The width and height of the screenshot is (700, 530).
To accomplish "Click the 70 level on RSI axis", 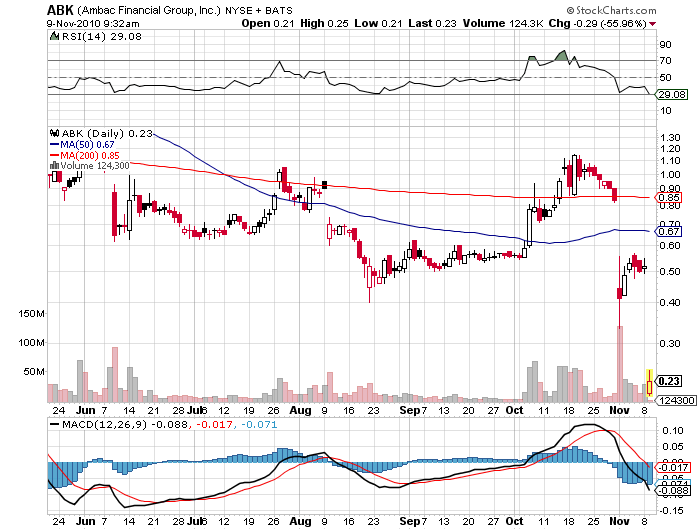I will pyautogui.click(x=665, y=60).
